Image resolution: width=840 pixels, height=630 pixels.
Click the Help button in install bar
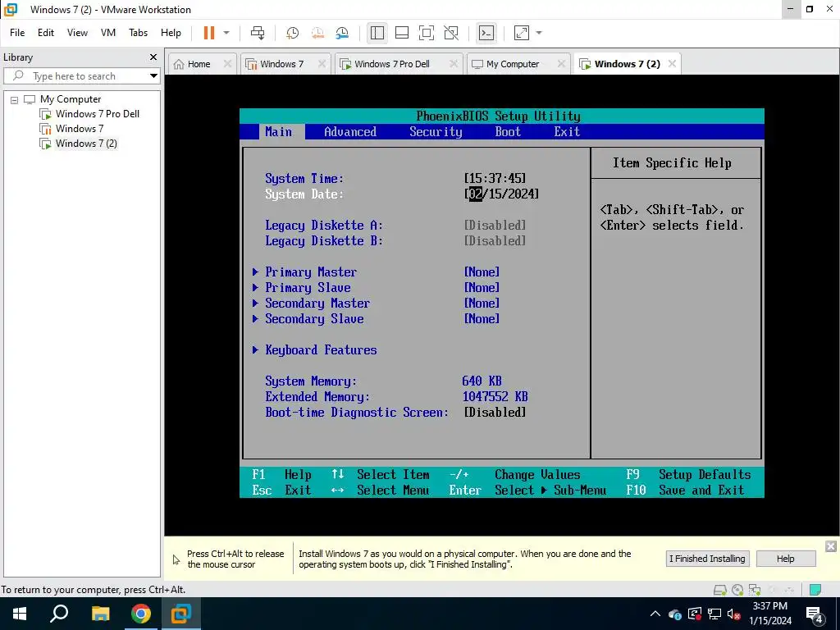tap(785, 559)
